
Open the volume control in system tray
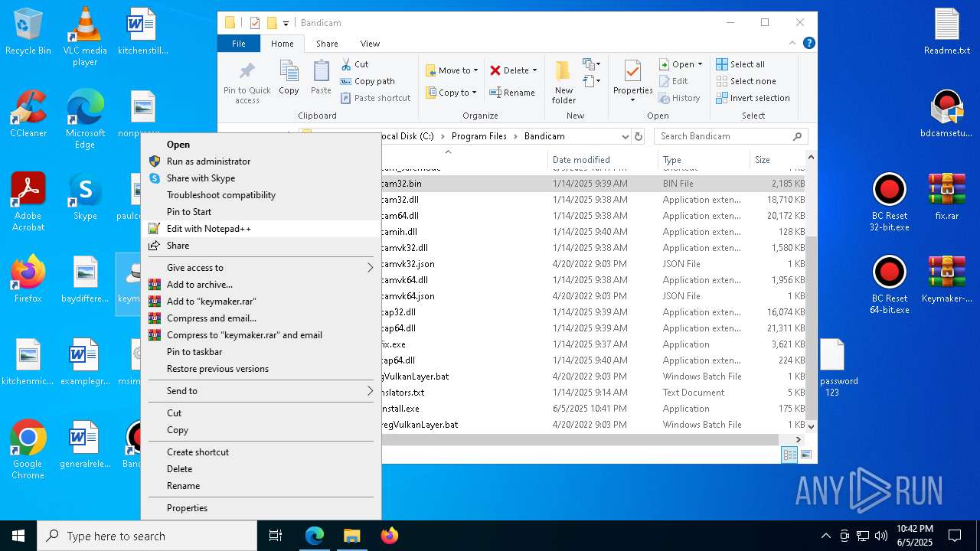click(x=881, y=536)
